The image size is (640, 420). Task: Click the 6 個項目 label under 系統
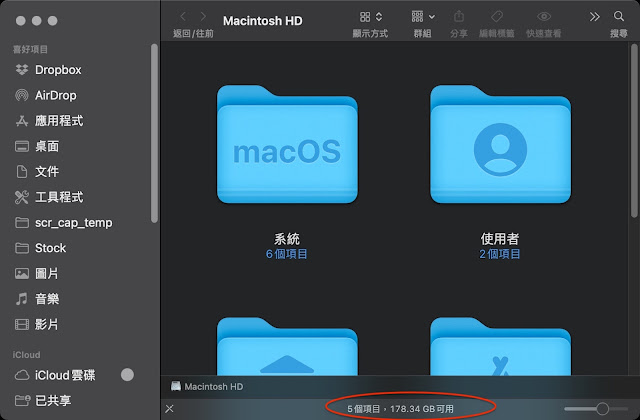[287, 254]
